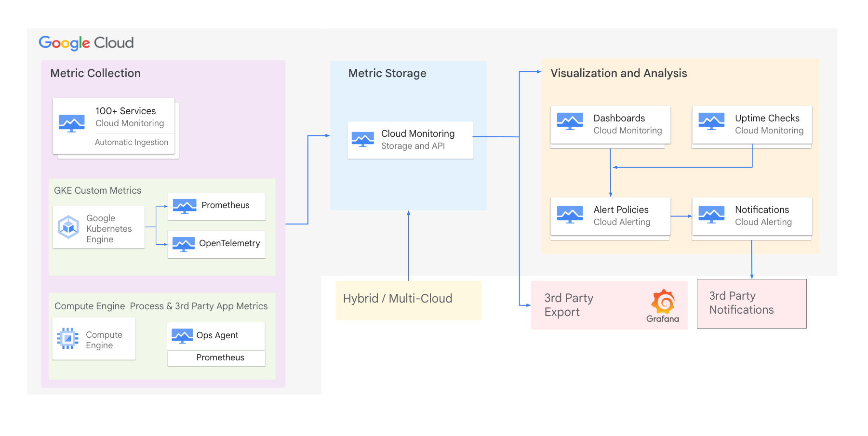Image resolution: width=868 pixels, height=436 pixels.
Task: Click the monitoring icon beside Ops Agent
Action: click(182, 336)
